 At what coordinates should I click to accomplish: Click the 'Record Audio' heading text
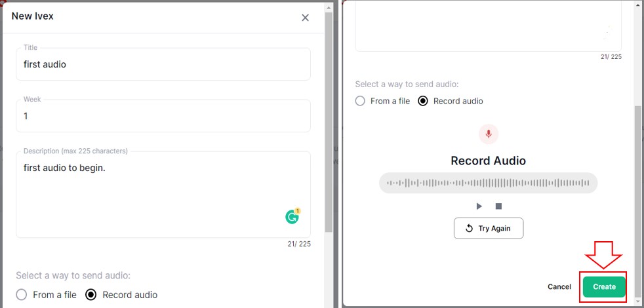point(488,161)
